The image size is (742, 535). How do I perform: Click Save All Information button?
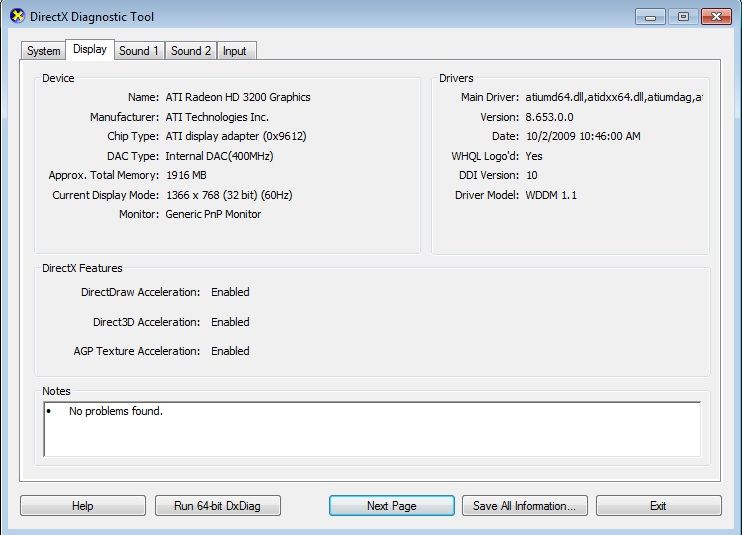[525, 506]
